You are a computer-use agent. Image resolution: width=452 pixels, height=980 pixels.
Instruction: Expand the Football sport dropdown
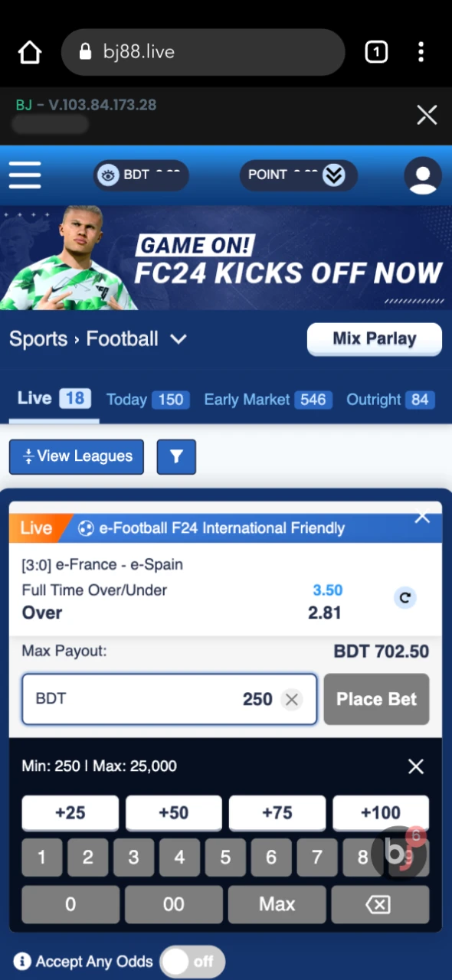(179, 339)
